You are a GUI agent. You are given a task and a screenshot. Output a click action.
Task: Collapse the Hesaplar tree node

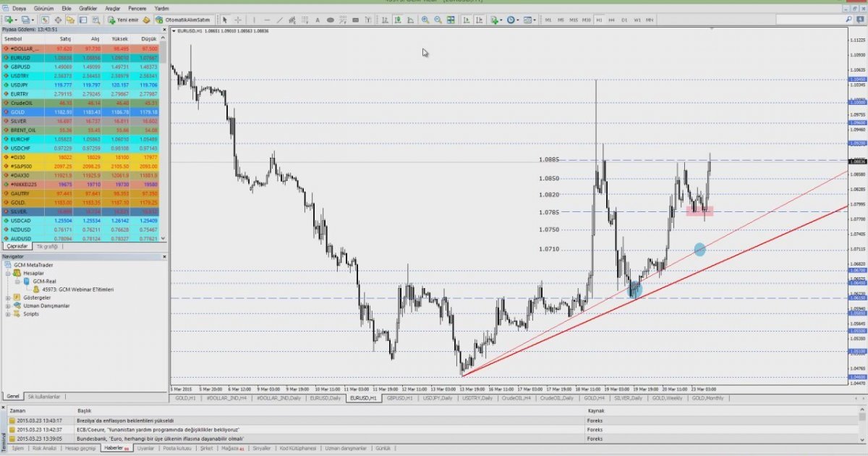click(8, 273)
